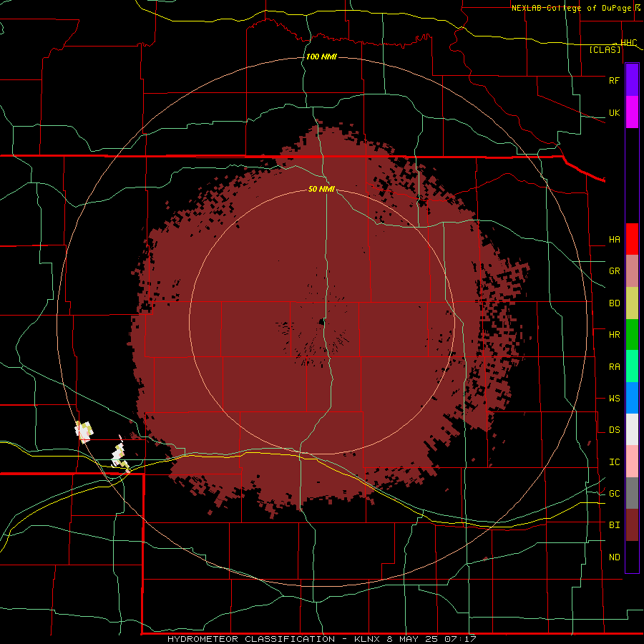Click the IC pink legend color block
This screenshot has height=644, width=644.
(x=632, y=462)
